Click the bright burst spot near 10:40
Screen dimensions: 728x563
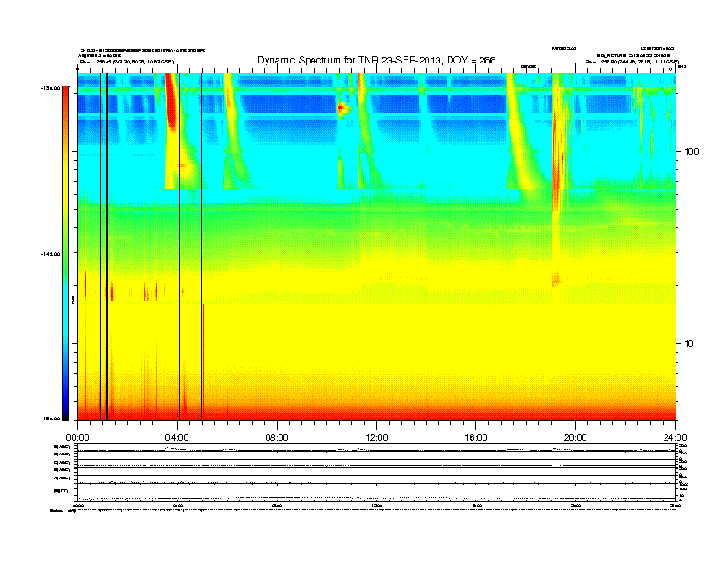(343, 109)
